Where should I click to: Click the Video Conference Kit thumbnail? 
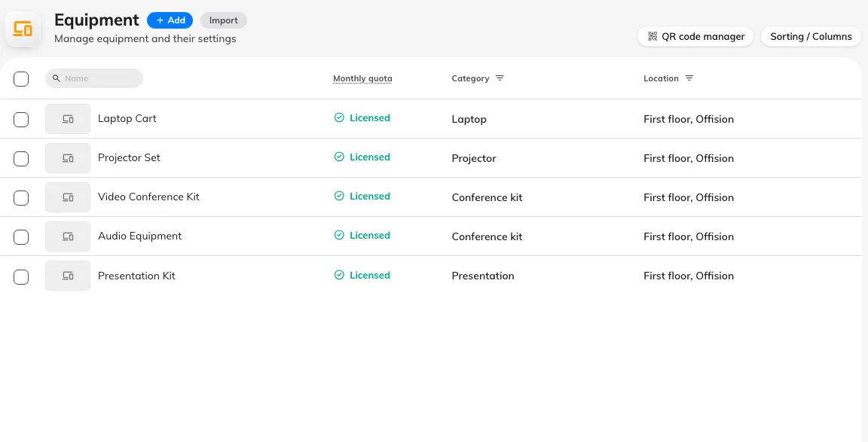(x=68, y=197)
